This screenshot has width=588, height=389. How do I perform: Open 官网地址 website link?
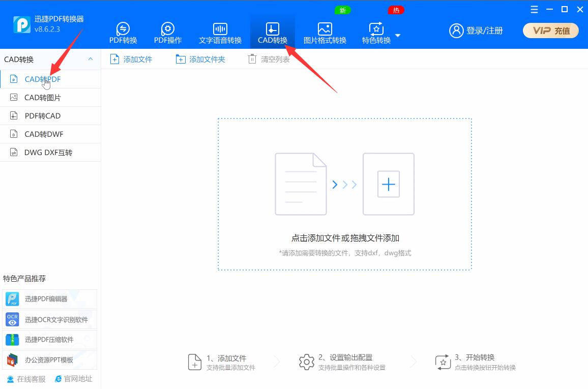pyautogui.click(x=73, y=379)
